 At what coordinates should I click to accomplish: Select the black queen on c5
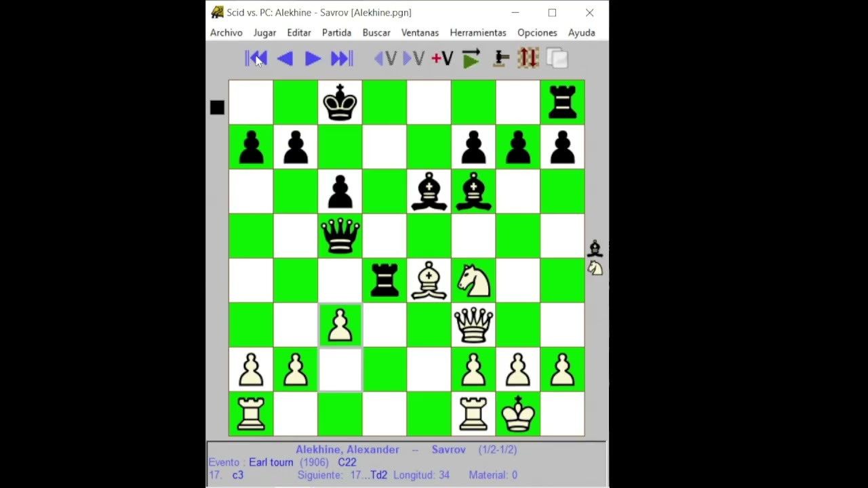click(340, 236)
